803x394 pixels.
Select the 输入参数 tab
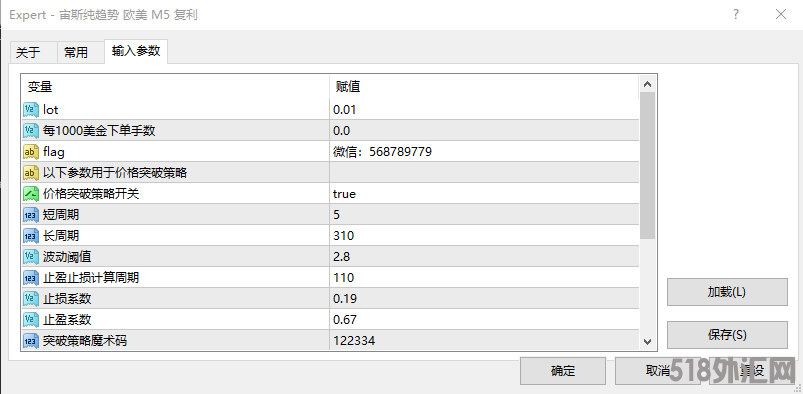(136, 51)
